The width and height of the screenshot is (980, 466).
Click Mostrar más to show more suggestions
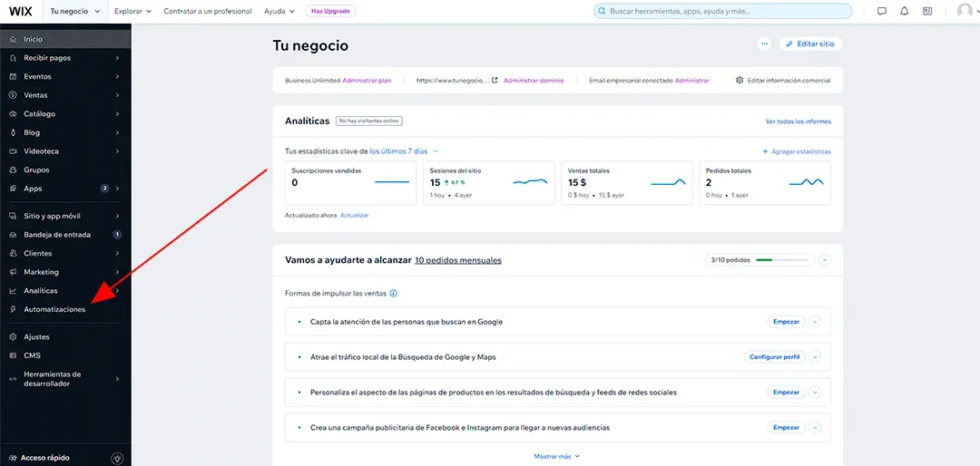tap(557, 457)
